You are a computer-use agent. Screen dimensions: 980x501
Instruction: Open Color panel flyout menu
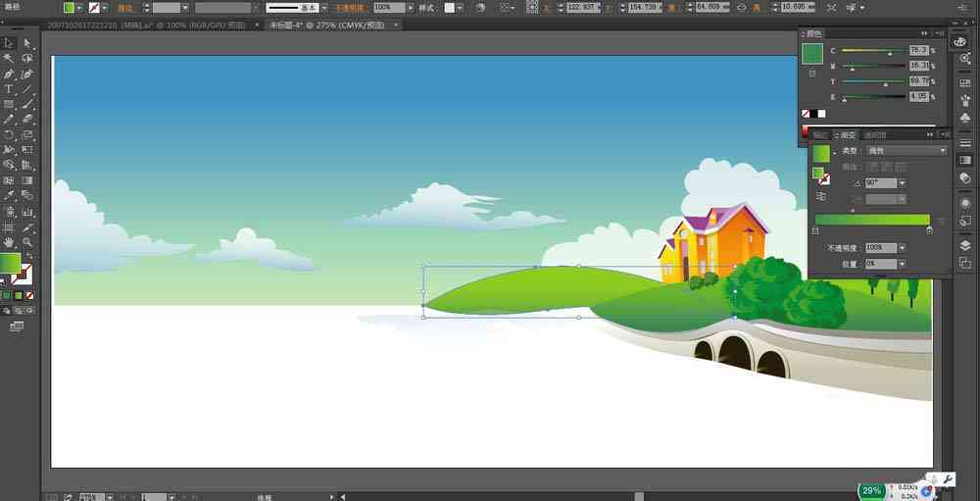[x=940, y=33]
